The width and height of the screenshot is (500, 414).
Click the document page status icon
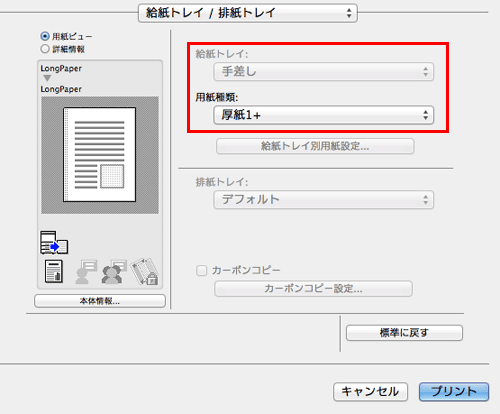[x=54, y=271]
